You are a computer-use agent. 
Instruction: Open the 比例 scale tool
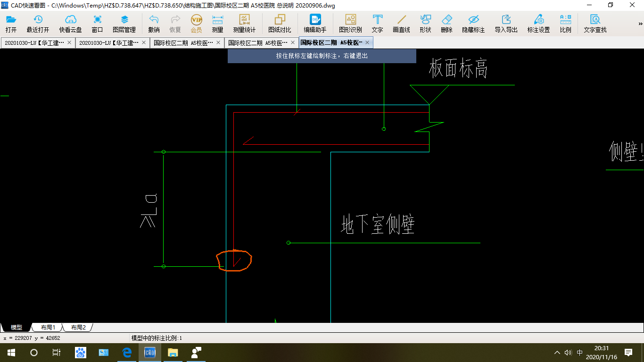click(566, 24)
